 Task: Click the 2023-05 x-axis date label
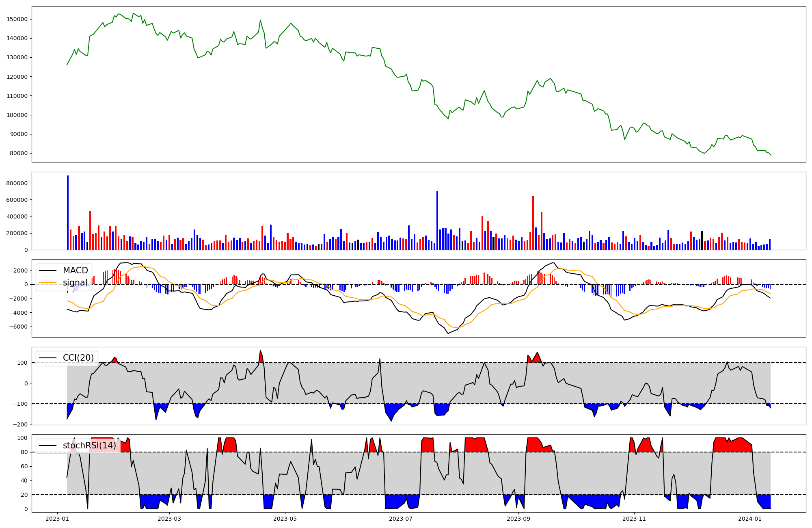[285, 519]
